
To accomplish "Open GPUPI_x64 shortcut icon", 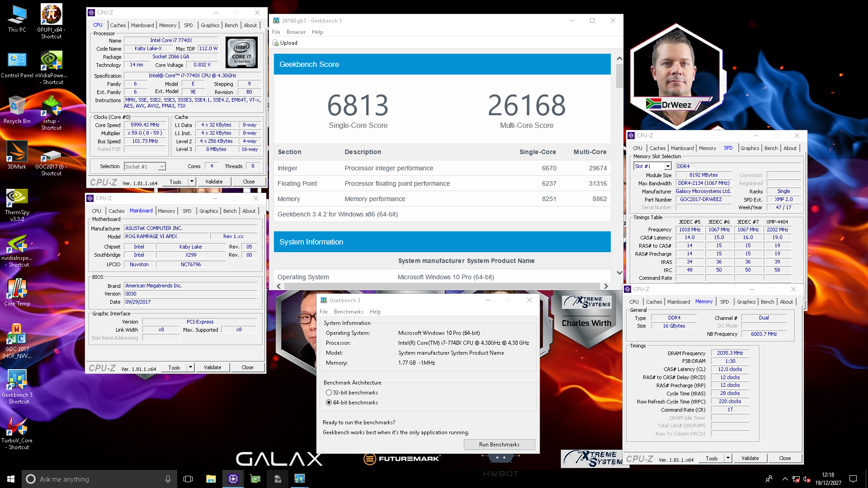I will (52, 21).
